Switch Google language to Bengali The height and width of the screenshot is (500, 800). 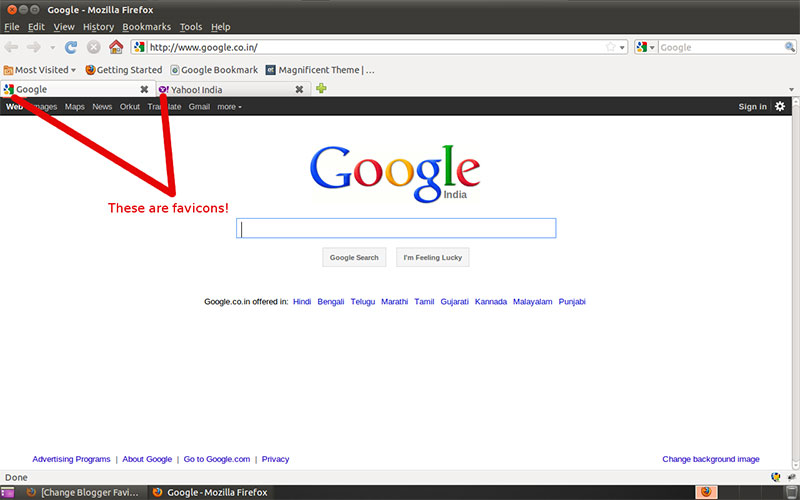(331, 302)
